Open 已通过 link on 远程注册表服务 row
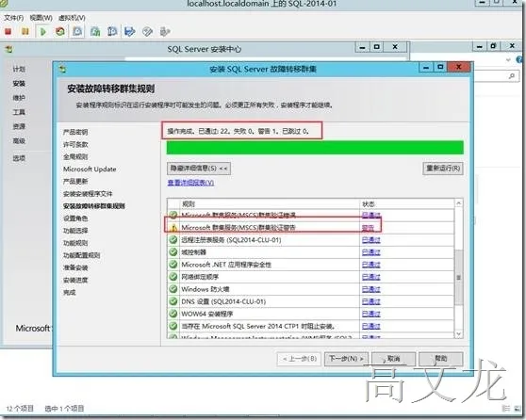The width and height of the screenshot is (526, 420). [371, 240]
